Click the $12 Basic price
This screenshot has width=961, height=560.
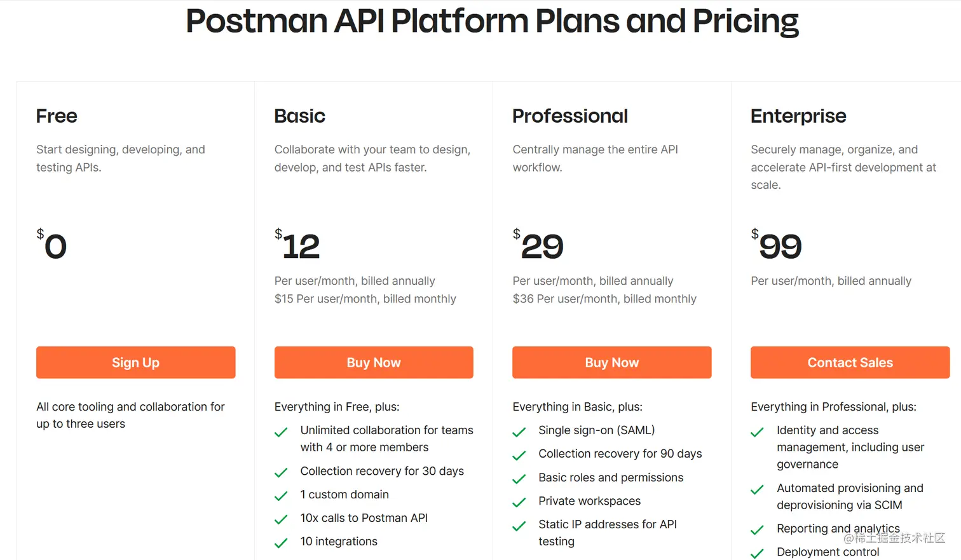point(297,246)
